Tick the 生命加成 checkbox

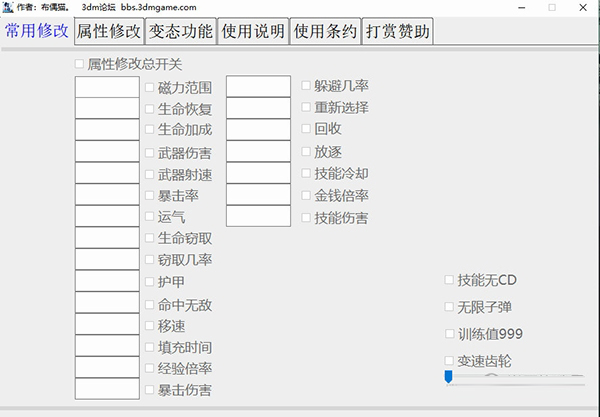pyautogui.click(x=149, y=130)
